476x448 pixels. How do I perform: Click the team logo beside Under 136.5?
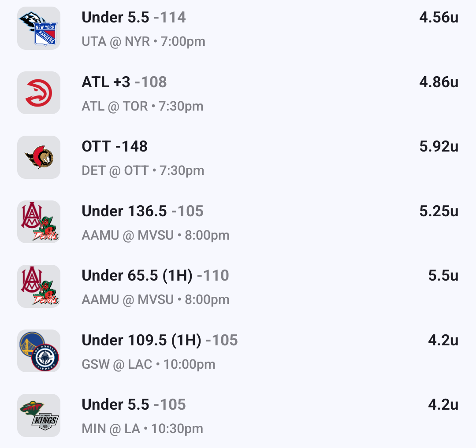click(39, 222)
